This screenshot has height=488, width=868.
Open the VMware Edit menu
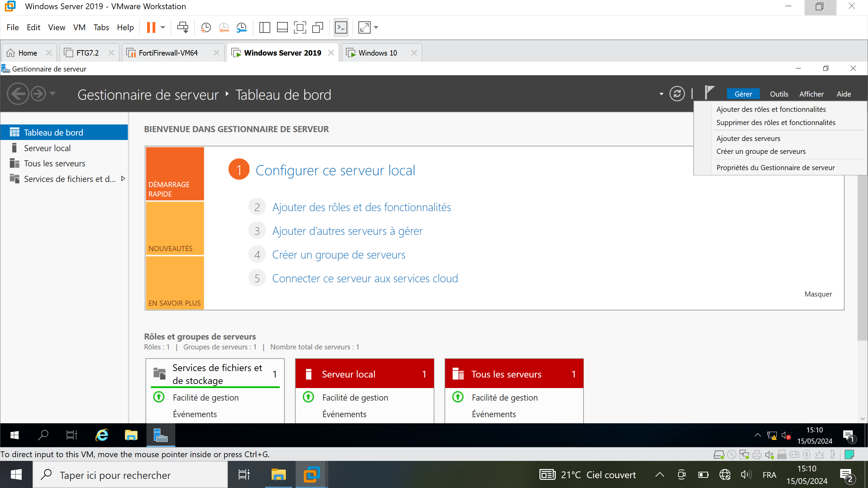(x=34, y=27)
